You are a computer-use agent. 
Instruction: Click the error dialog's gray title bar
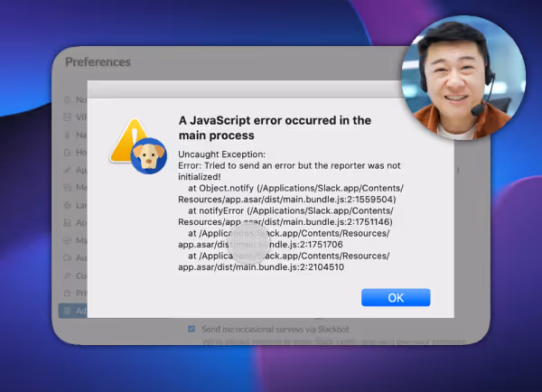246,89
